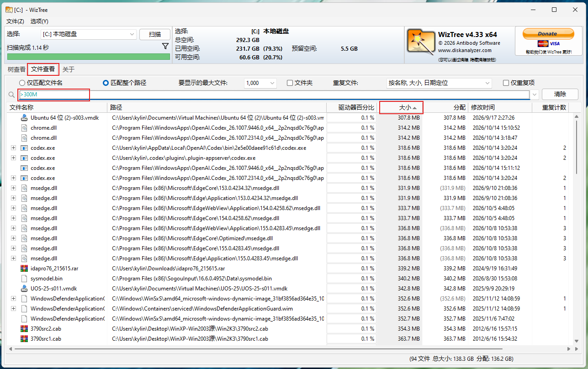
Task: Click the WizTree wizard logo image
Action: (420, 42)
